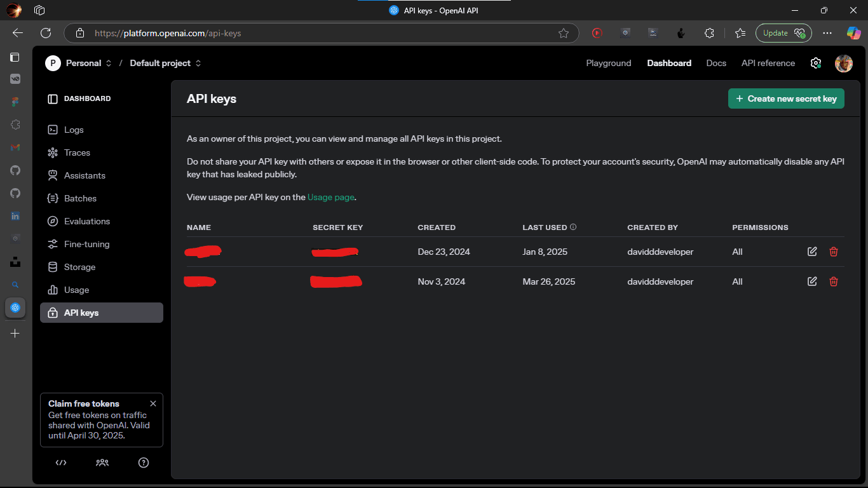Screen dimensions: 868x488
Task: Open the community forum icon
Action: 102,463
